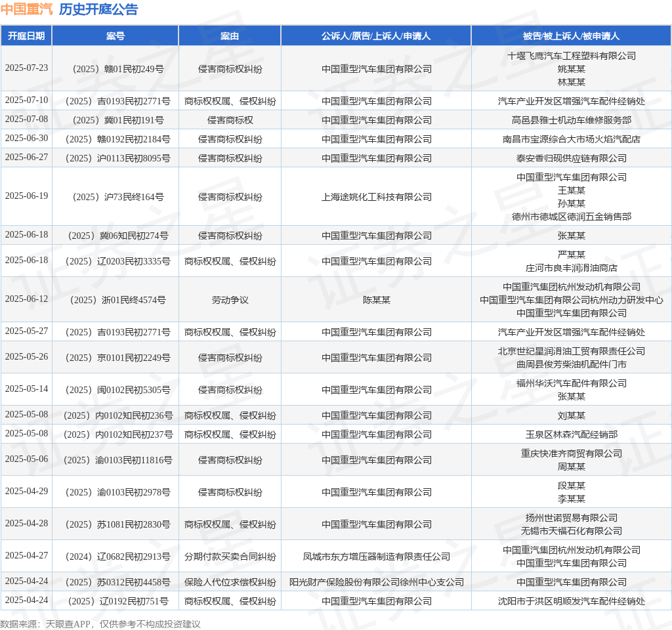Click the 侵害商标权 cell in the 2025-07-08 row
The width and height of the screenshot is (672, 630).
230,120
